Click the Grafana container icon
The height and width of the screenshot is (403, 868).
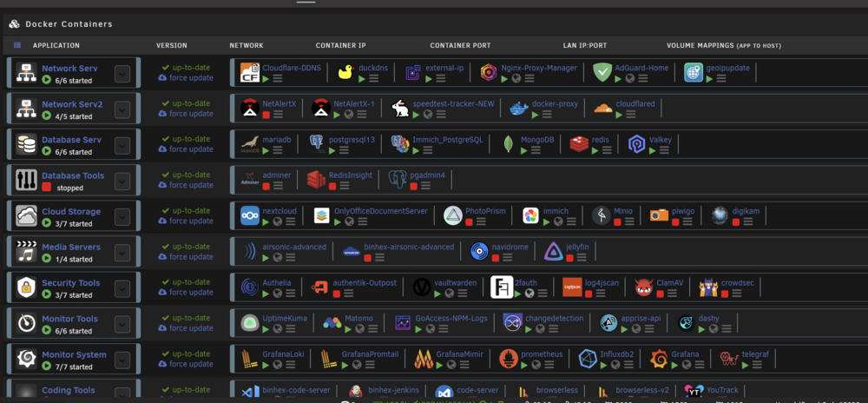[660, 359]
